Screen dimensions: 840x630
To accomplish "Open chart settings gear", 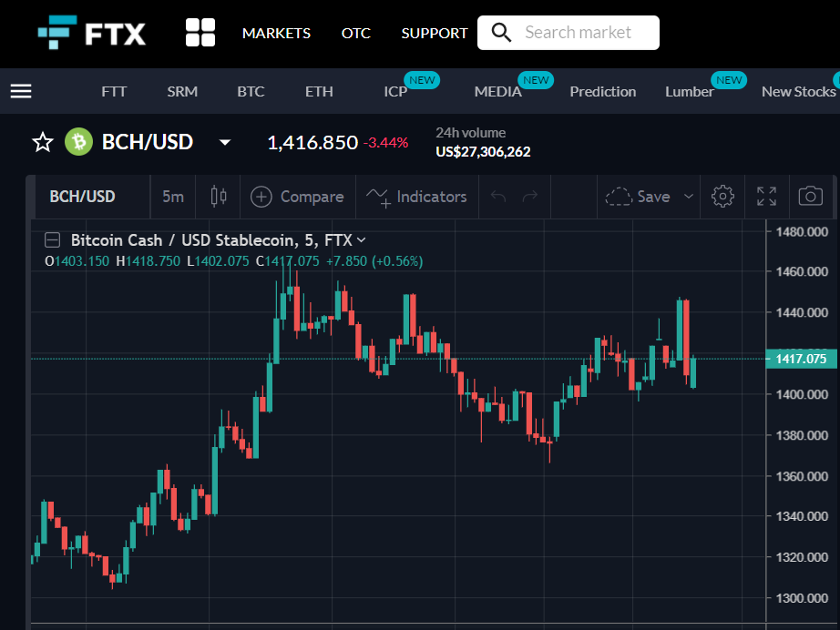I will tap(722, 197).
